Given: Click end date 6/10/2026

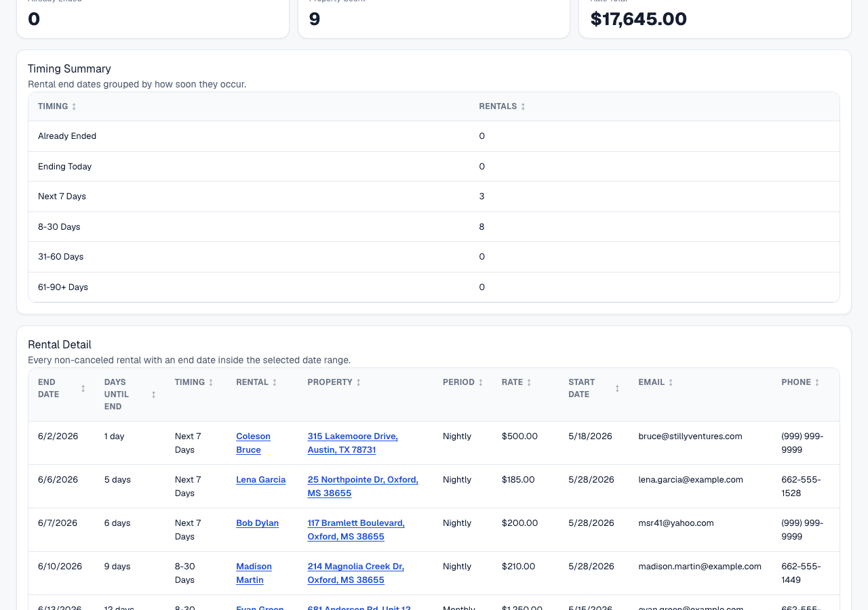Looking at the screenshot, I should [60, 567].
